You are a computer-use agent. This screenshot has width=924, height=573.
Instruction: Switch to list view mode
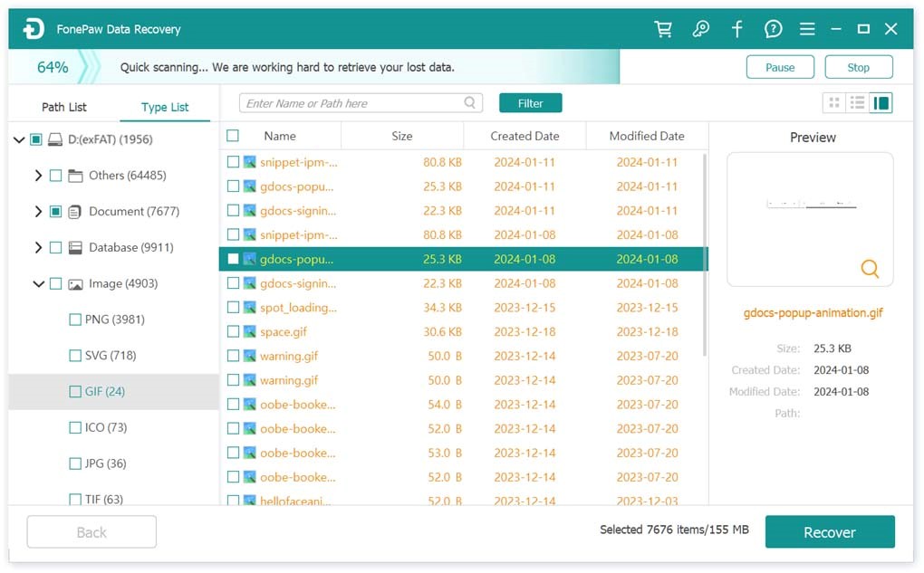coord(857,103)
